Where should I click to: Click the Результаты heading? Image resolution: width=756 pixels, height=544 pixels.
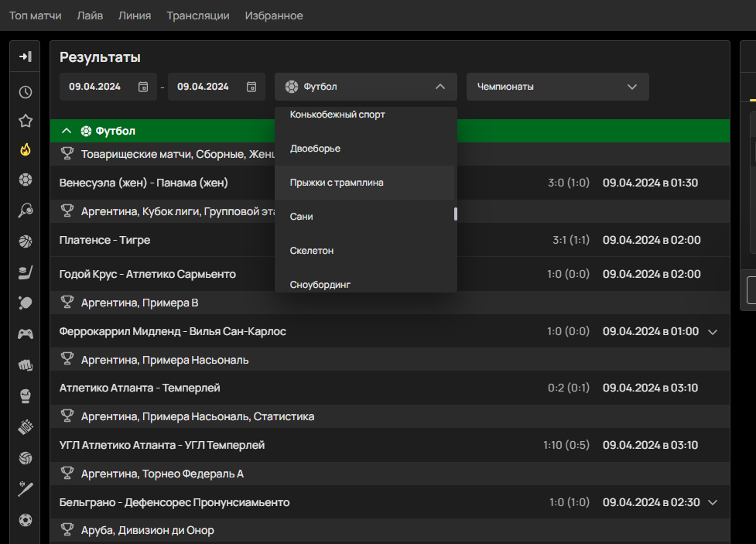100,57
